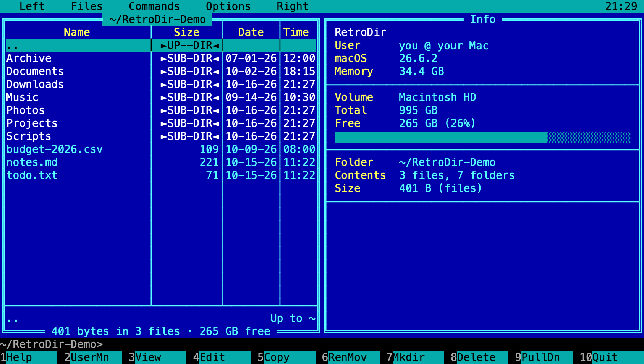The image size is (644, 364).
Task: Sort by the Time column header
Action: pos(296,32)
